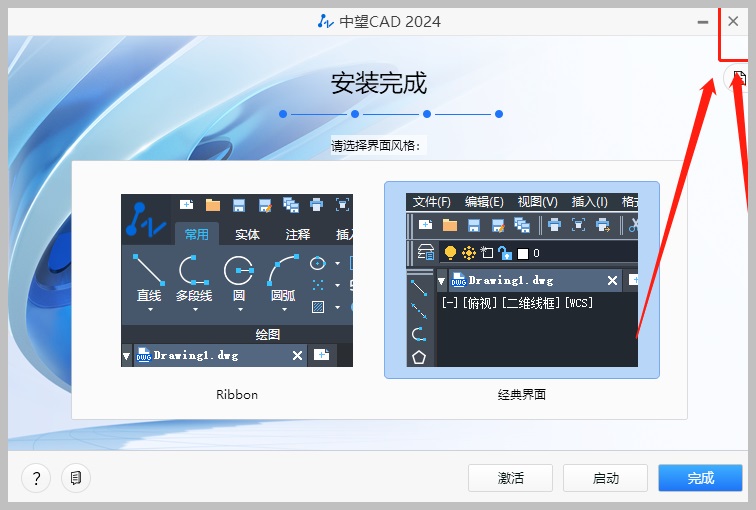Open the license document icon at bottom left
The height and width of the screenshot is (510, 756).
[76, 478]
